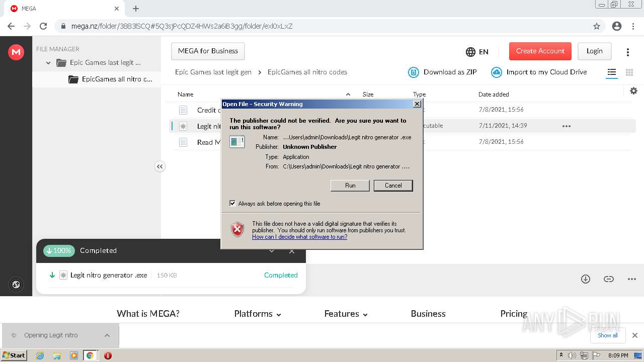Image resolution: width=644 pixels, height=362 pixels.
Task: Open the browser back navigation arrow
Action: pos(11,26)
